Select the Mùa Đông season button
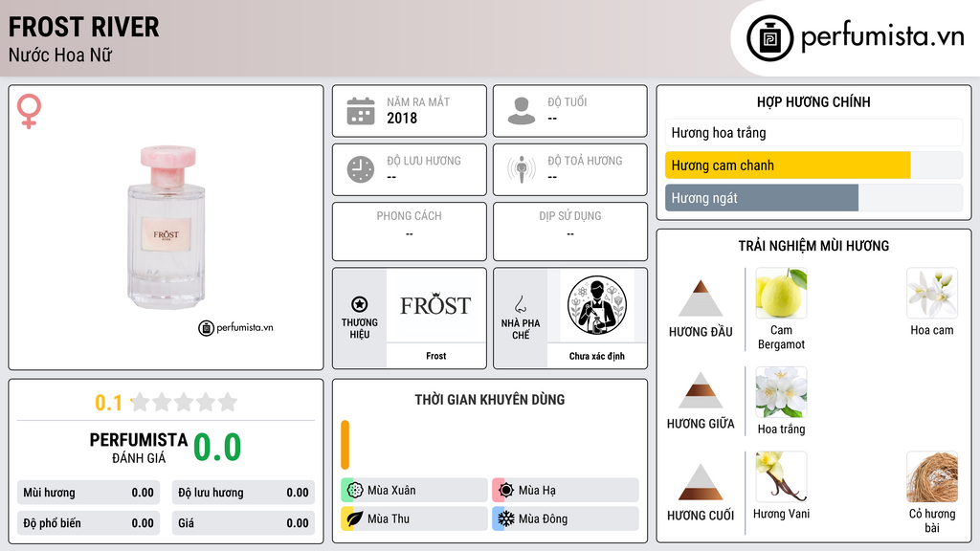 click(x=566, y=518)
